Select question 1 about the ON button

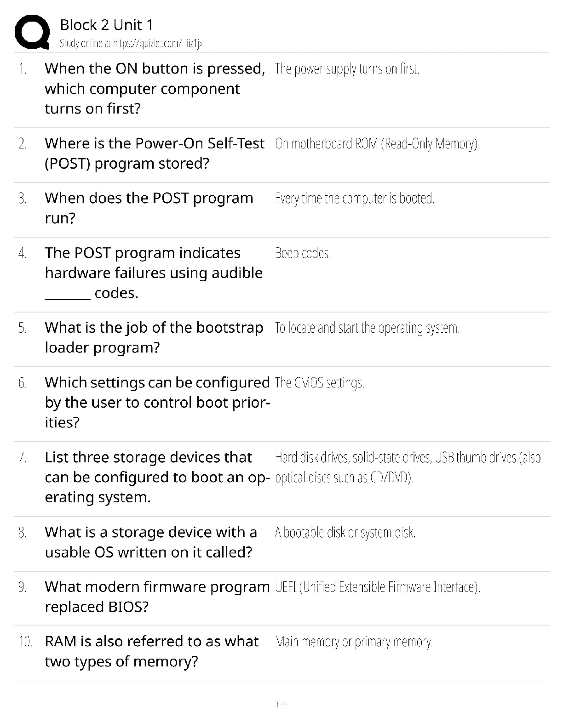click(155, 88)
